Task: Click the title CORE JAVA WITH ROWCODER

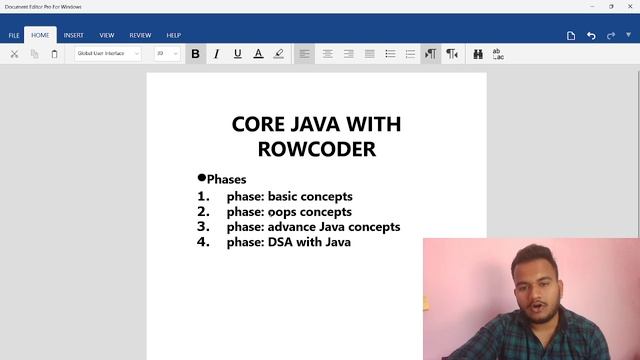Action: coord(316,136)
